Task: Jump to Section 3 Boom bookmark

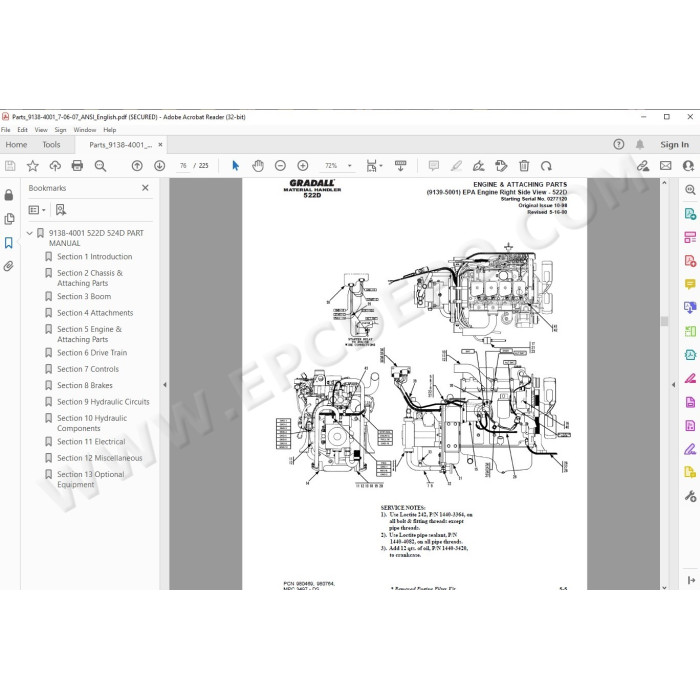Action: pyautogui.click(x=84, y=296)
